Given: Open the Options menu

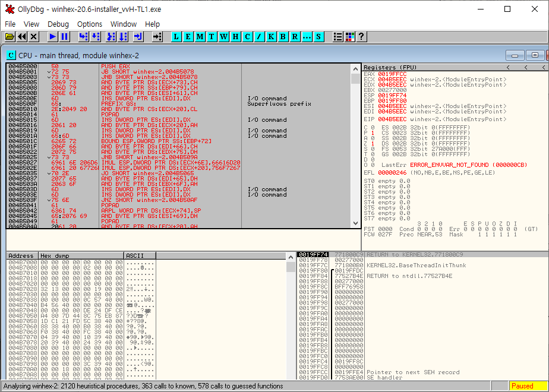Looking at the screenshot, I should click(x=90, y=24).
